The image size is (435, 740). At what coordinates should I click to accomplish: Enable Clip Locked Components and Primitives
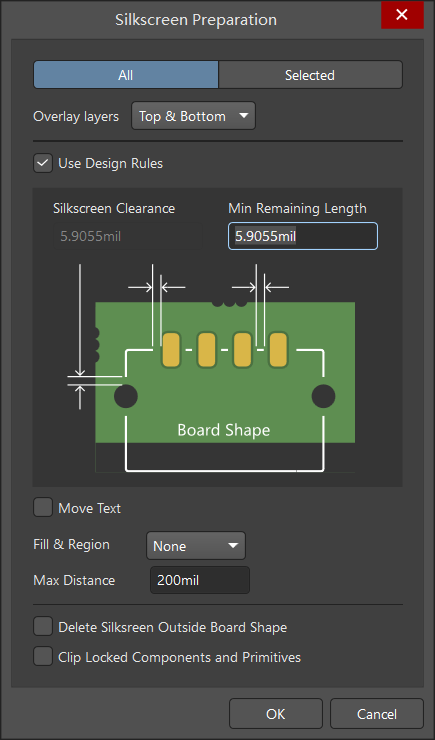[43, 657]
